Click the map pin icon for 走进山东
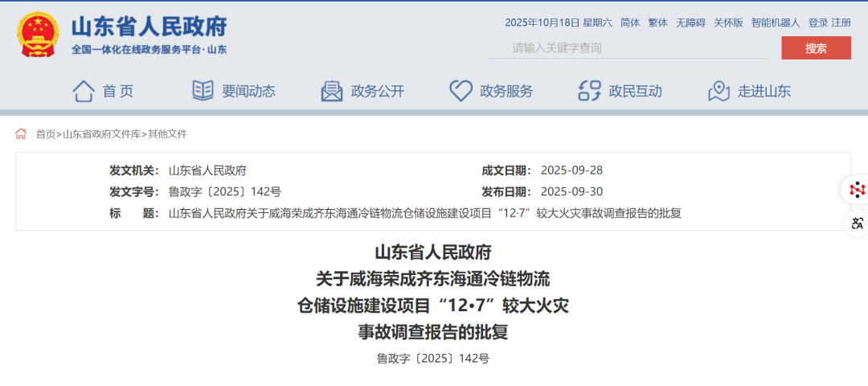868x386 pixels. pyautogui.click(x=719, y=91)
